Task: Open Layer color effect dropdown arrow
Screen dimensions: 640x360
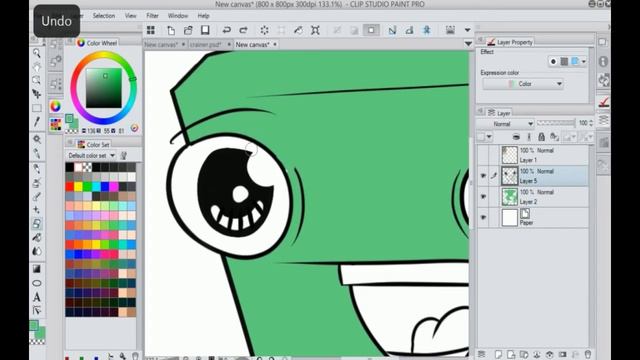Action: (584, 62)
